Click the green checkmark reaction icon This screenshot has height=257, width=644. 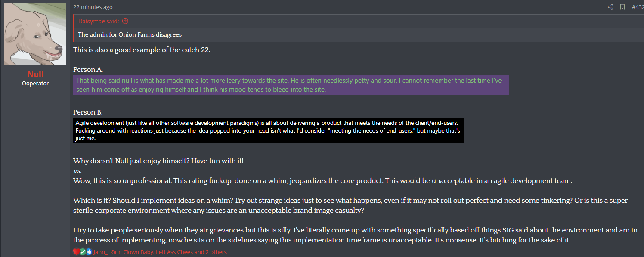click(83, 252)
